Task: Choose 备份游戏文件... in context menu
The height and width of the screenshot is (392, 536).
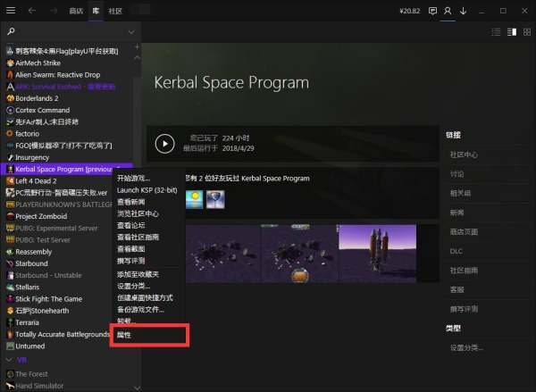Action: coord(140,309)
